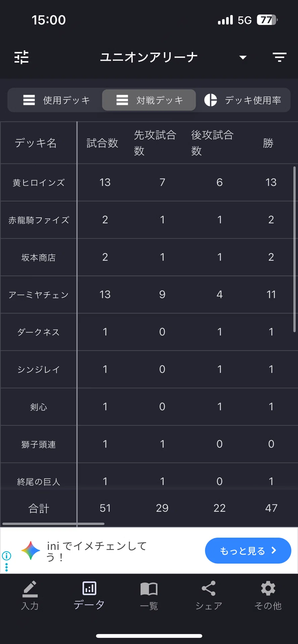Image resolution: width=298 pixels, height=644 pixels.
Task: Select the アーミヤチェン deck row
Action: (149, 294)
